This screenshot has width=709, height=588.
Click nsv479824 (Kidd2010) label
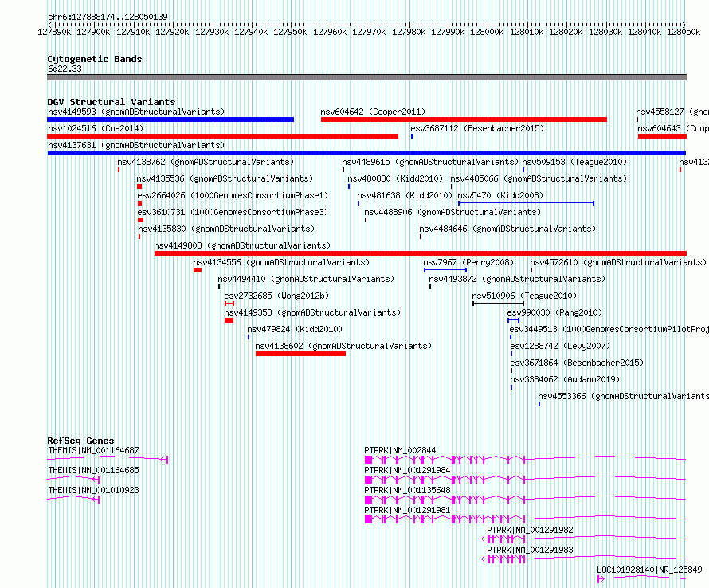(x=295, y=329)
